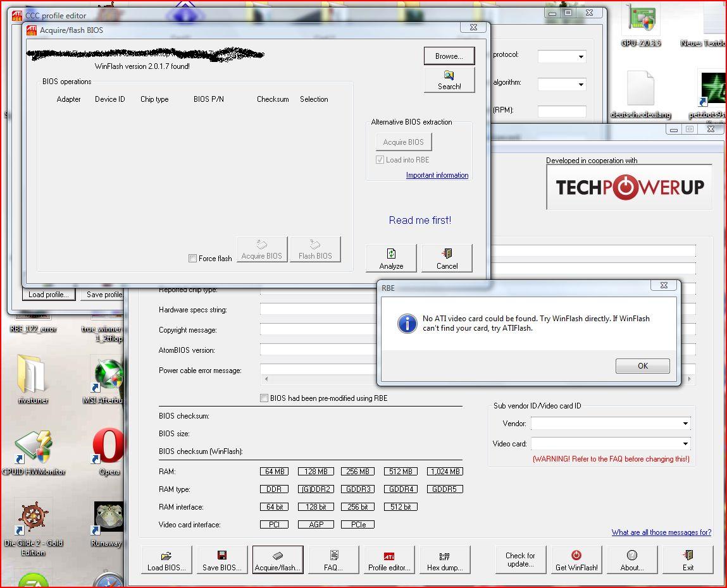Viewport: 727px width, 588px height.
Task: Click the Device ID column header
Action: coord(110,99)
